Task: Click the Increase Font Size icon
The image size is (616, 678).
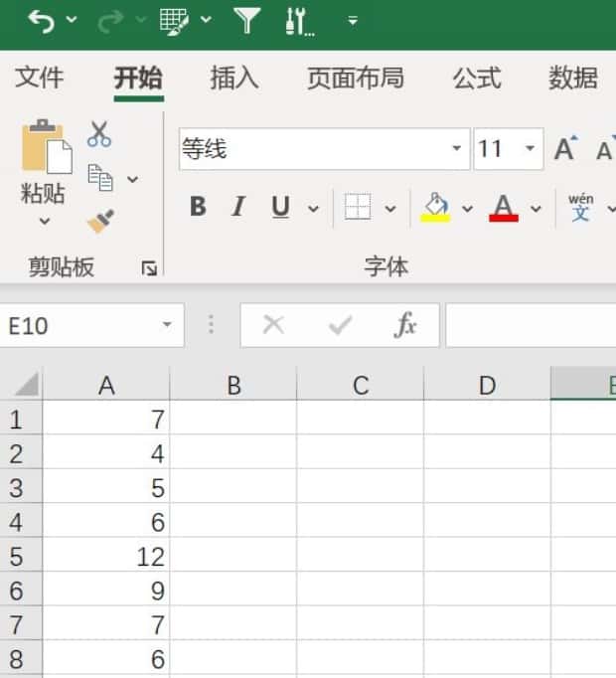Action: (x=564, y=149)
